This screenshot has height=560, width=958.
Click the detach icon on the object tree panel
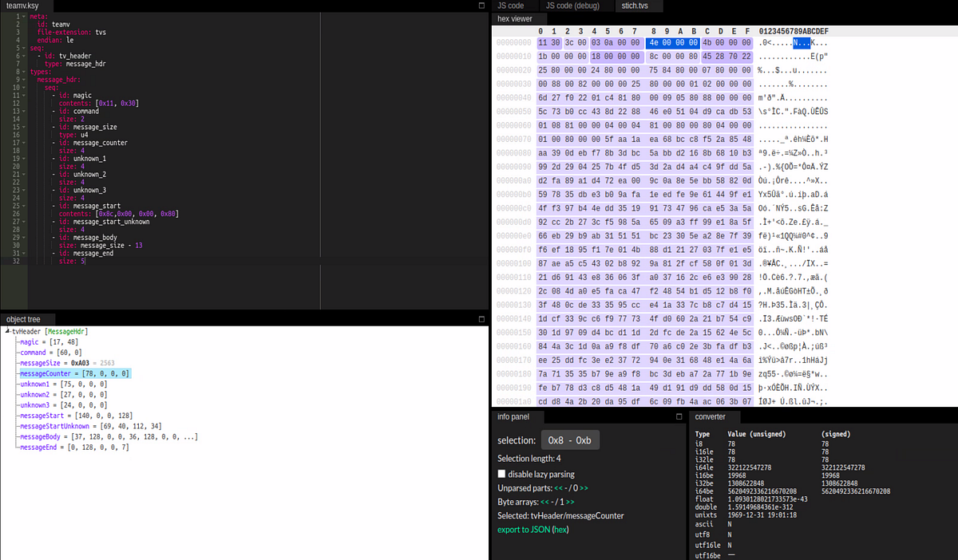point(482,319)
